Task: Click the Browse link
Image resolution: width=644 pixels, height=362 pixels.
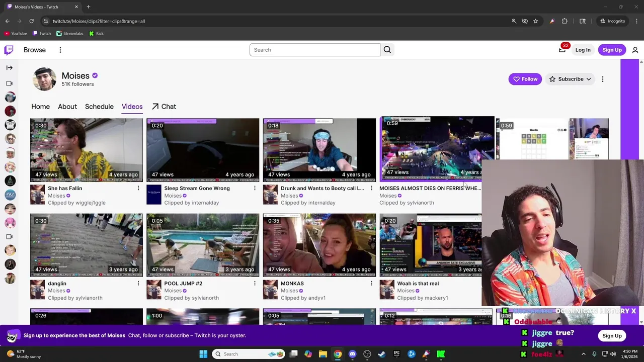Action: [x=35, y=50]
